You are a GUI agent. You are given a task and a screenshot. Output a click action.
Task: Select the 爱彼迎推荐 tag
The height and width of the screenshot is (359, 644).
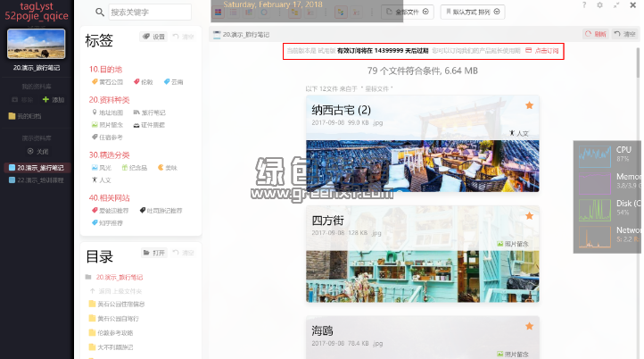[x=110, y=211]
